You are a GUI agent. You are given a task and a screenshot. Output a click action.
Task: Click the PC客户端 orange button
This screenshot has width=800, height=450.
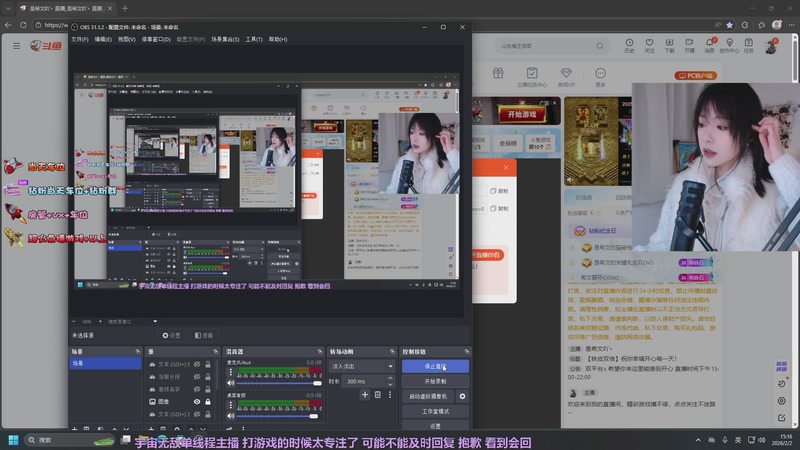pyautogui.click(x=696, y=76)
